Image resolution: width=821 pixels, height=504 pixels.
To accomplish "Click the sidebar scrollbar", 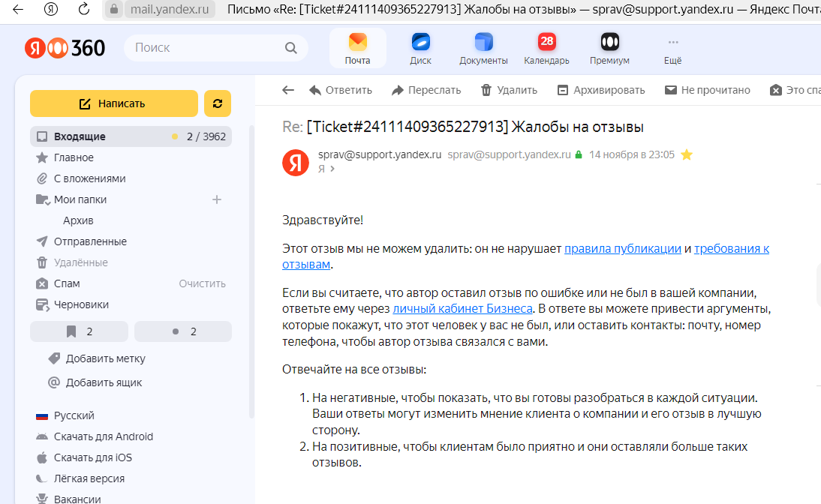I will tap(252, 272).
